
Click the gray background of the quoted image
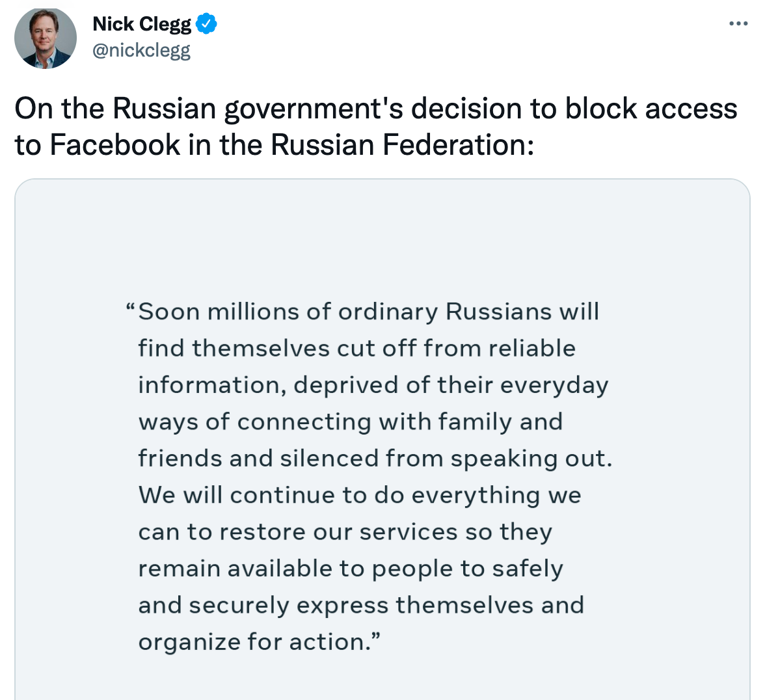pyautogui.click(x=382, y=228)
